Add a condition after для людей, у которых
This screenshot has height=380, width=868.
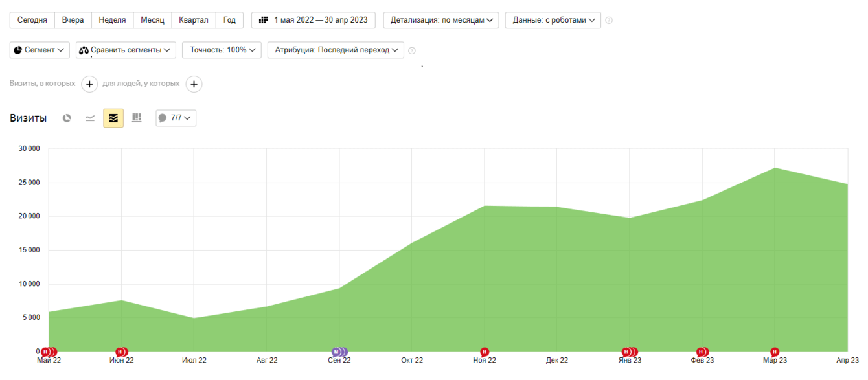pyautogui.click(x=194, y=84)
